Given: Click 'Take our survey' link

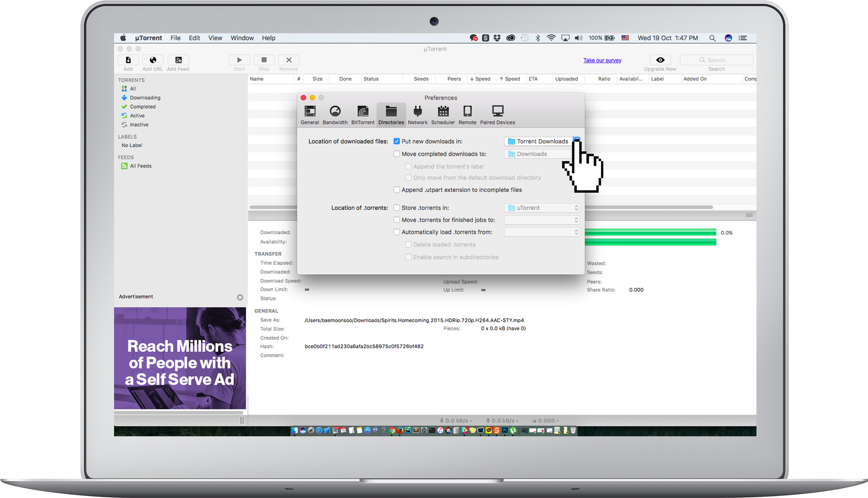Looking at the screenshot, I should (602, 60).
